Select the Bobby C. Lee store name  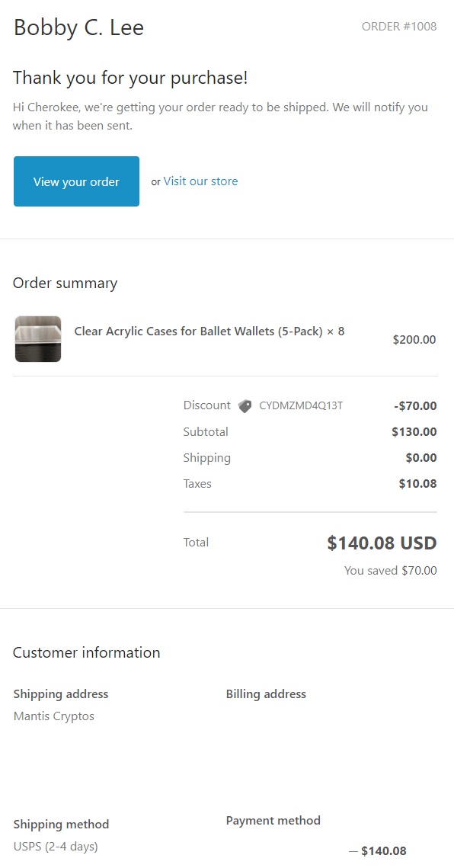78,27
